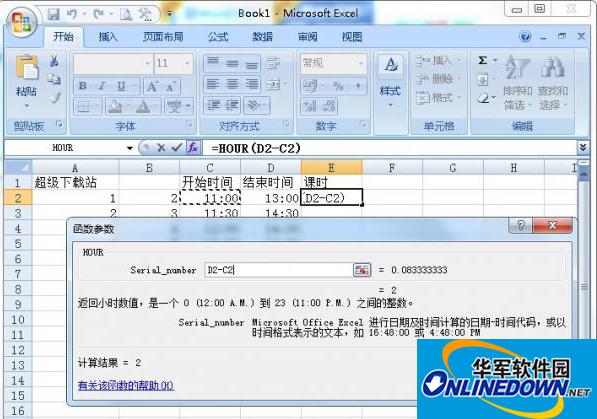Image resolution: width=597 pixels, height=419 pixels.
Task: Collapse dialog via Serial_number range selector
Action: coord(362,270)
